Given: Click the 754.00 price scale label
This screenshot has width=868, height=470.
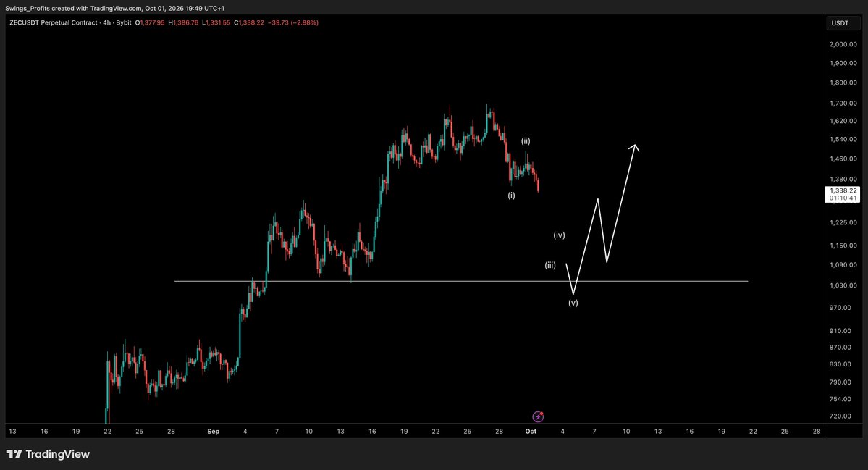Looking at the screenshot, I should coord(840,399).
